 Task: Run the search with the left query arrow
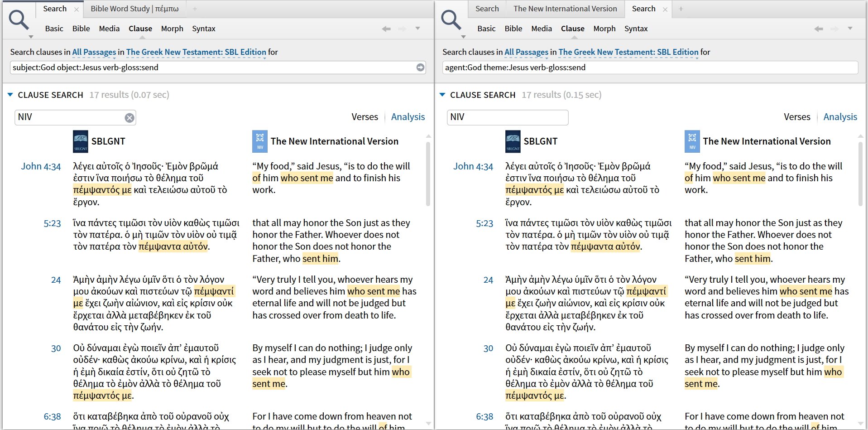tap(420, 68)
